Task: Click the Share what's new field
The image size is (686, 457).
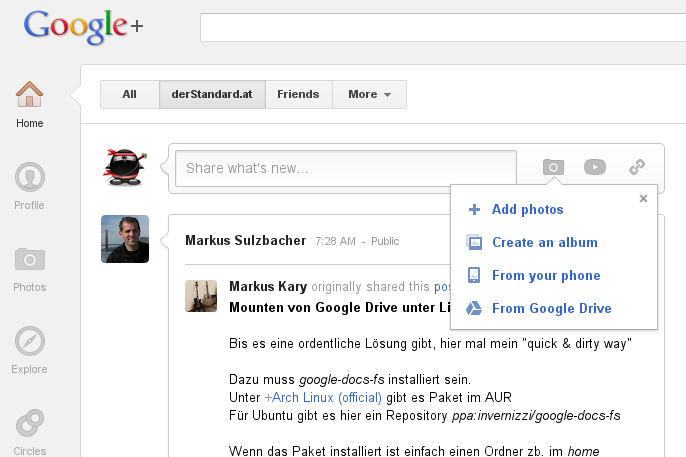Action: 345,168
